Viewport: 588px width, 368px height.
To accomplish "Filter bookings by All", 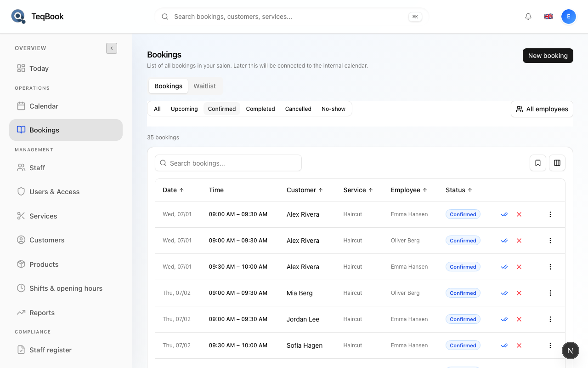I will tap(157, 109).
